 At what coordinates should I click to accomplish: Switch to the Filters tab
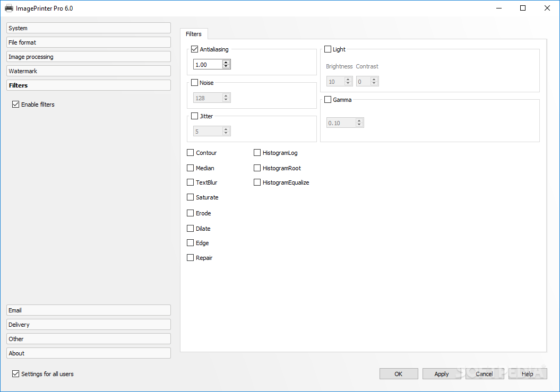tap(194, 34)
